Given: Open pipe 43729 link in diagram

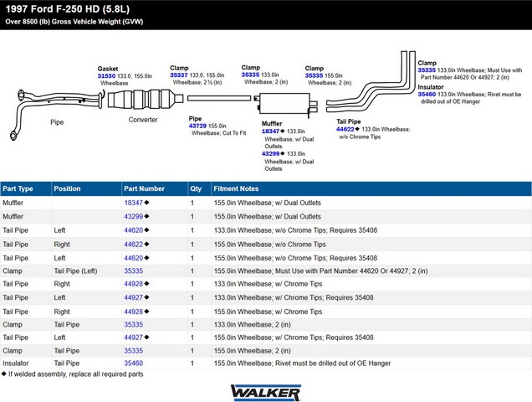Looking at the screenshot, I should coord(197,126).
